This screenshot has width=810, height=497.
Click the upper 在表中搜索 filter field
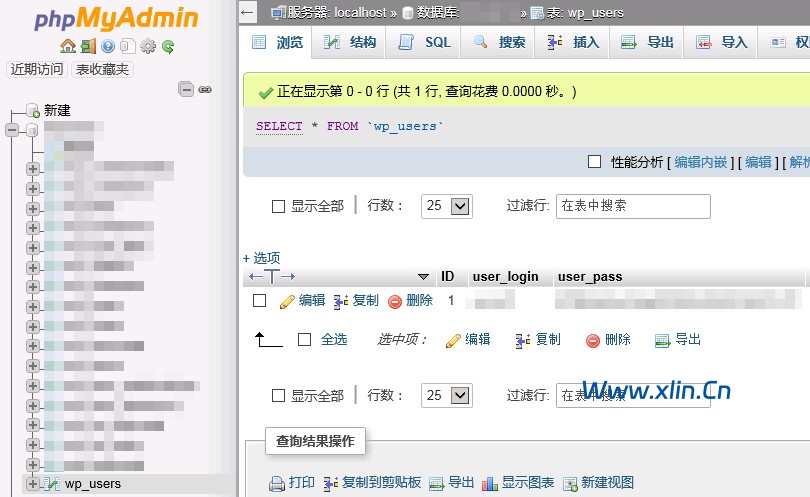coord(632,206)
